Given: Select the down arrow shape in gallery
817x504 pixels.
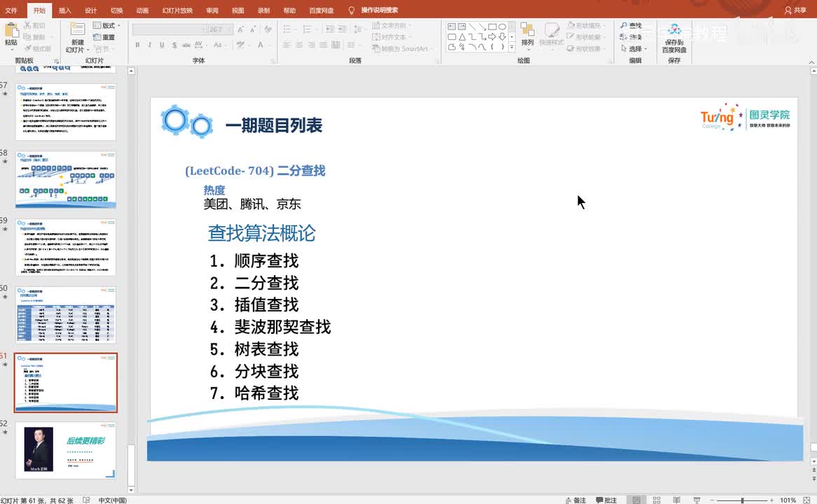Looking at the screenshot, I should [x=502, y=37].
